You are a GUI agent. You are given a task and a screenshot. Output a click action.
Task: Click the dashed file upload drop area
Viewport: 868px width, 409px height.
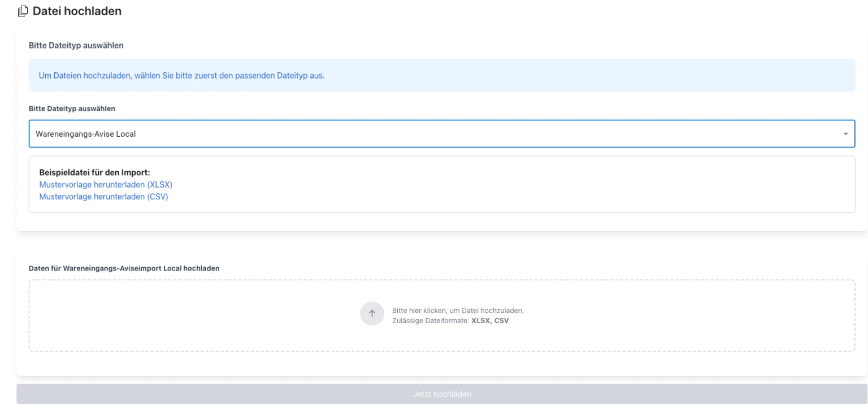[442, 315]
